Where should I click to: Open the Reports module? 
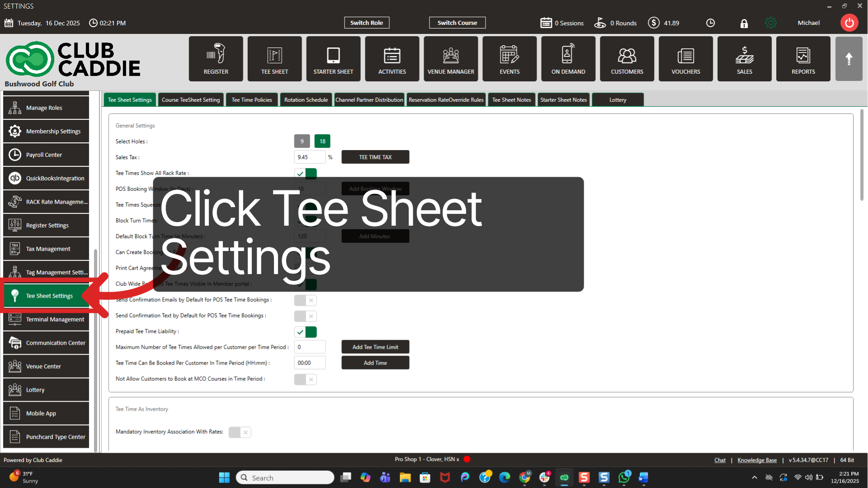coord(803,58)
